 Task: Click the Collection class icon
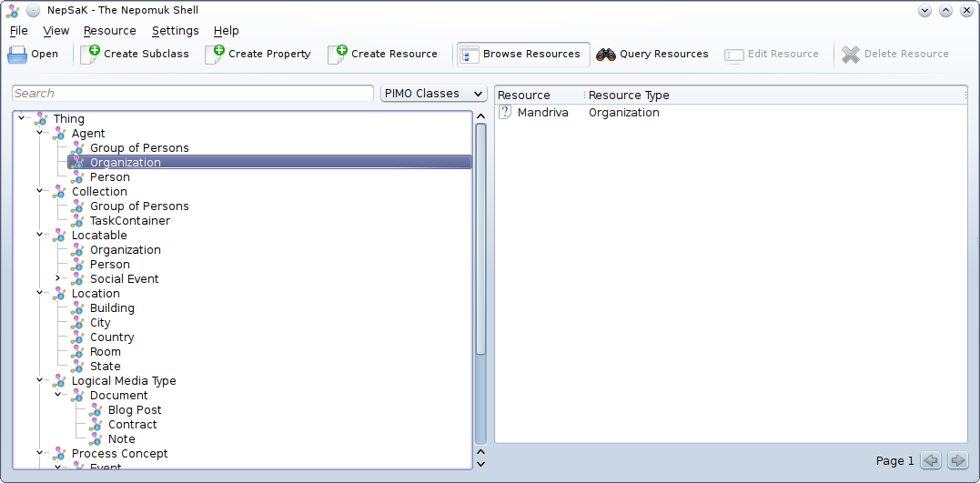59,191
